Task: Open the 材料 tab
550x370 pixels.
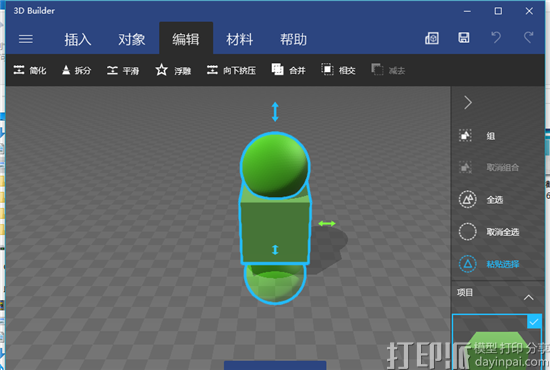Action: click(x=240, y=39)
